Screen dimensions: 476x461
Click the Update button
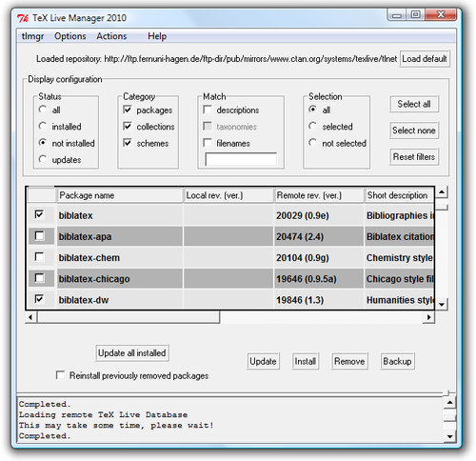coord(263,361)
